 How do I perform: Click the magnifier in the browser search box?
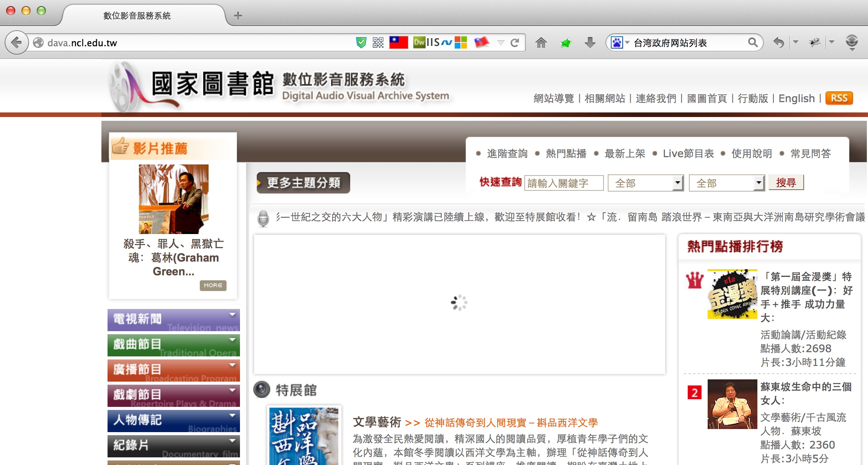[x=752, y=42]
